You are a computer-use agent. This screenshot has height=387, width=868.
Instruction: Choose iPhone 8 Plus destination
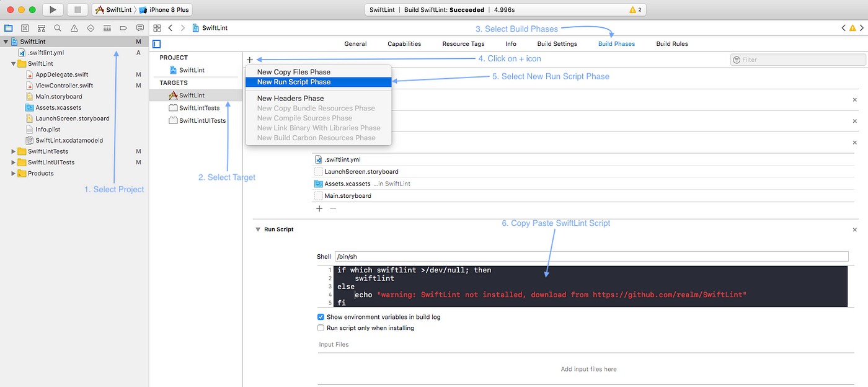pyautogui.click(x=164, y=10)
